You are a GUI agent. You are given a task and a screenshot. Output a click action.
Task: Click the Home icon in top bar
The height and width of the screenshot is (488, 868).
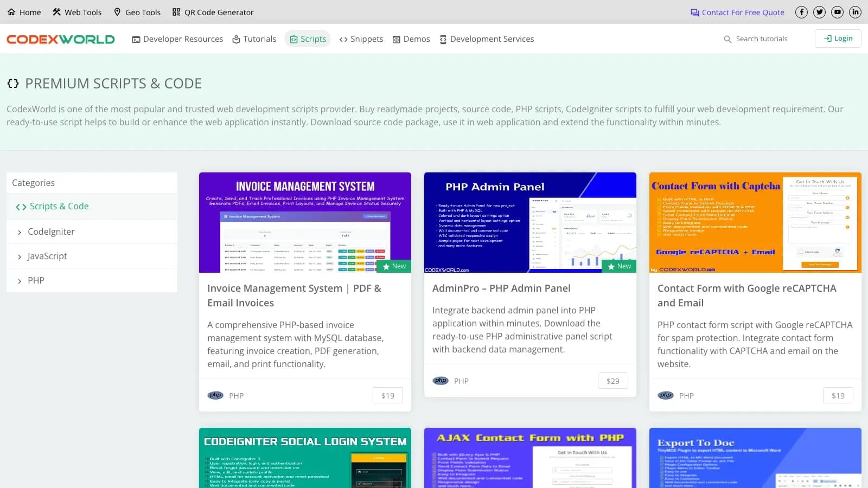point(11,12)
